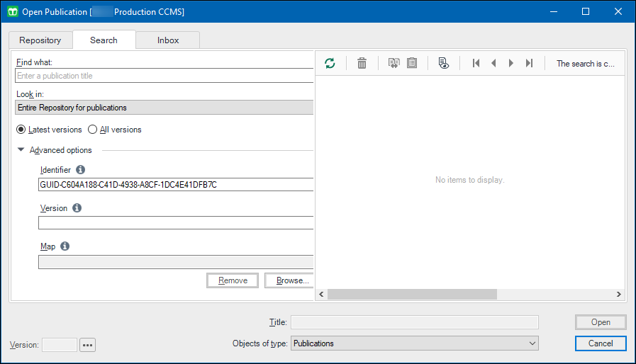Click the trash can delete icon

pyautogui.click(x=362, y=63)
